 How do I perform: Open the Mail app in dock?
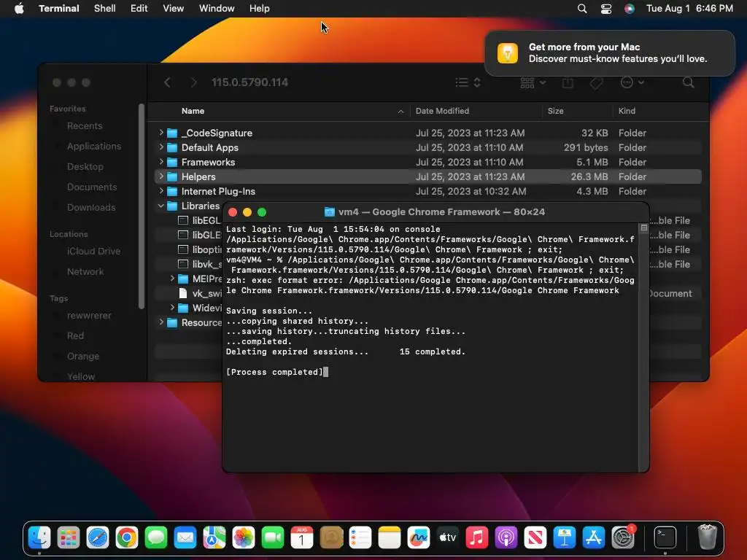pyautogui.click(x=185, y=537)
